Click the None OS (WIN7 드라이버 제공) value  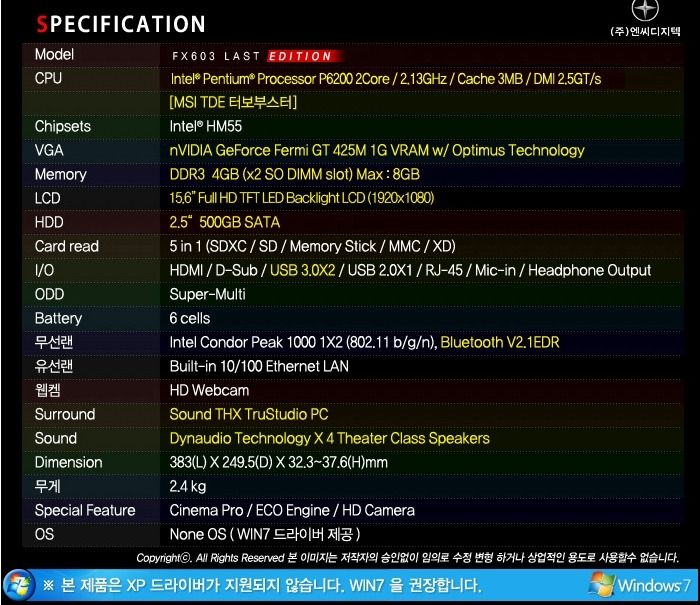(265, 534)
